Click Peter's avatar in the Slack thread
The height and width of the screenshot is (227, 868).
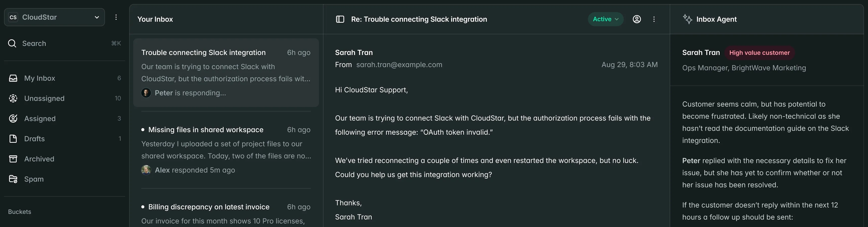coord(146,93)
